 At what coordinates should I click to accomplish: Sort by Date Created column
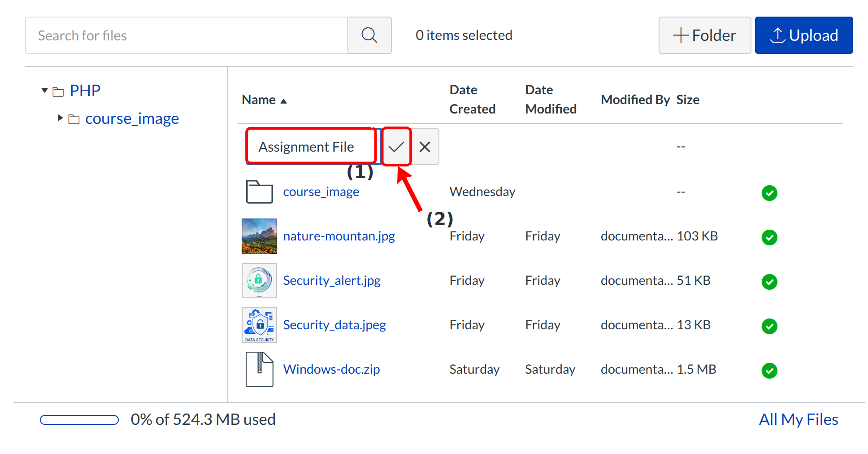point(472,99)
